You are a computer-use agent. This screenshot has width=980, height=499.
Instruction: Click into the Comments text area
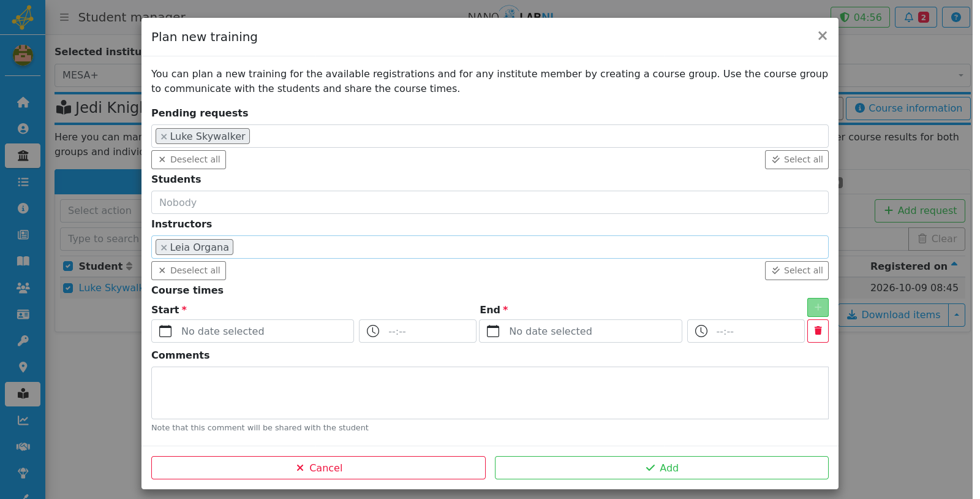[x=489, y=393]
